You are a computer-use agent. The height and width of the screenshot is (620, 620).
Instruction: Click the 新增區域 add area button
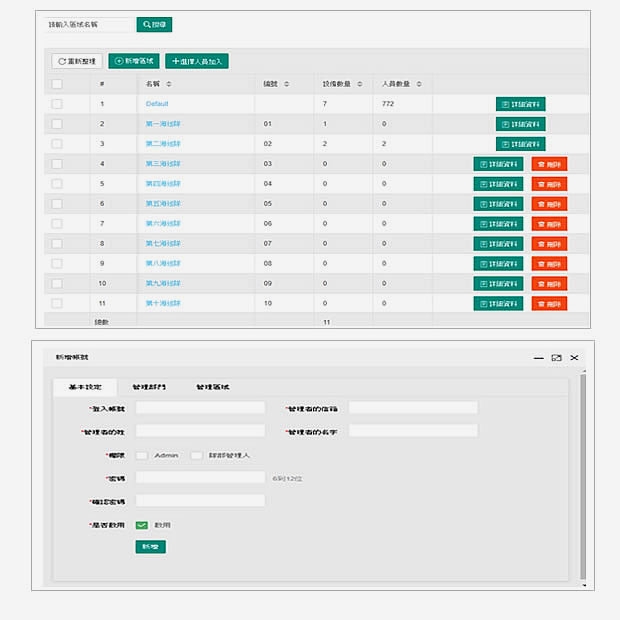(x=134, y=61)
